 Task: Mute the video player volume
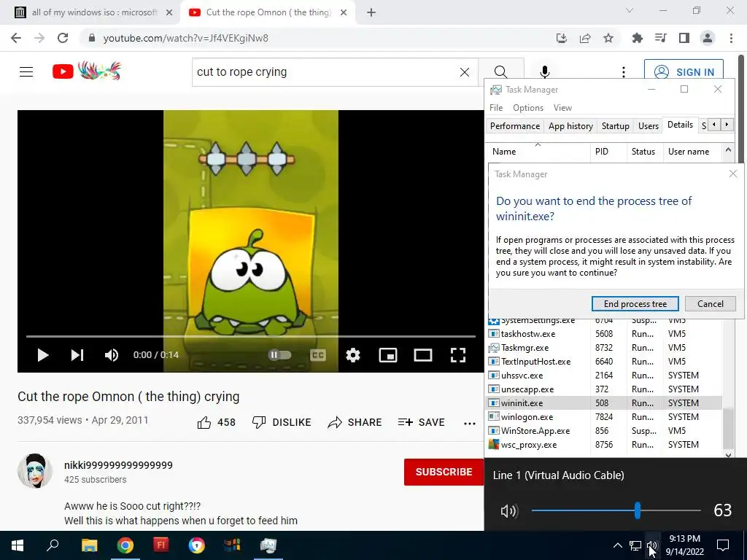click(112, 355)
